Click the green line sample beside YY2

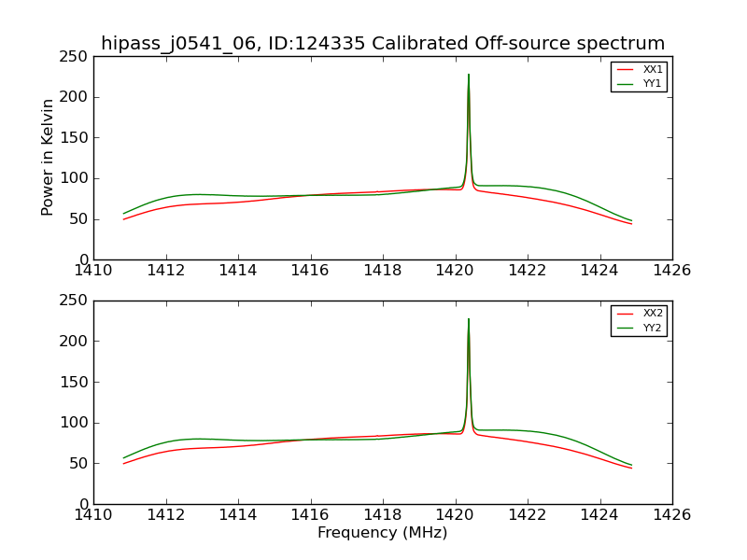click(x=625, y=329)
